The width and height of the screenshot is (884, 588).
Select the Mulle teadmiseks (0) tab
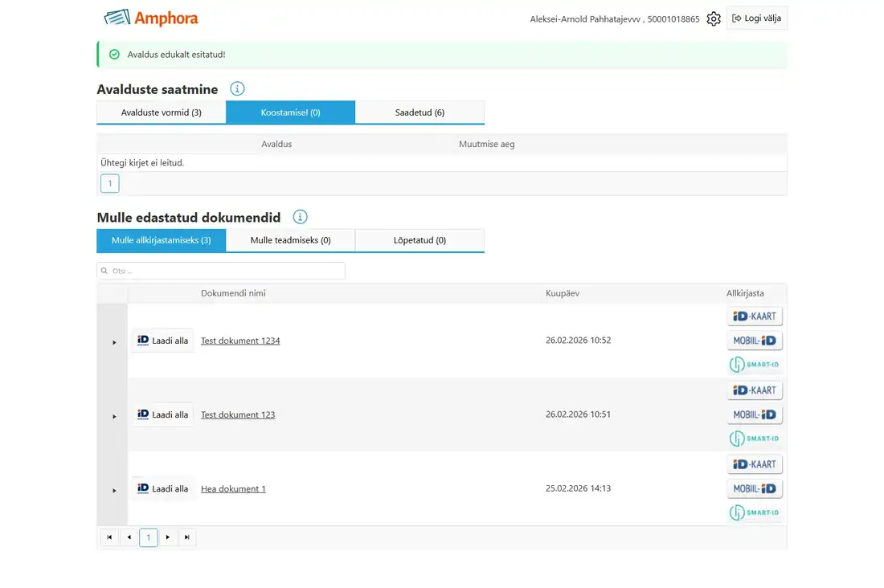pyautogui.click(x=290, y=240)
